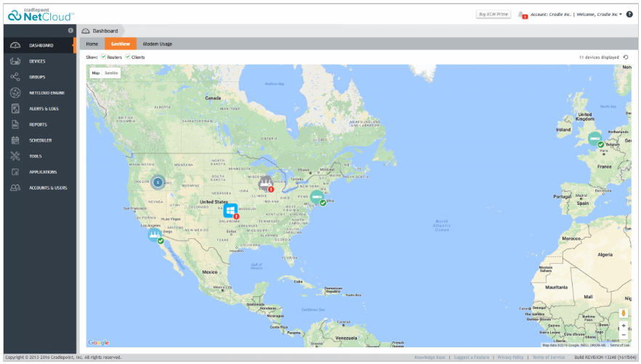Switch to the GeoView tab
This screenshot has width=641, height=364.
point(121,44)
